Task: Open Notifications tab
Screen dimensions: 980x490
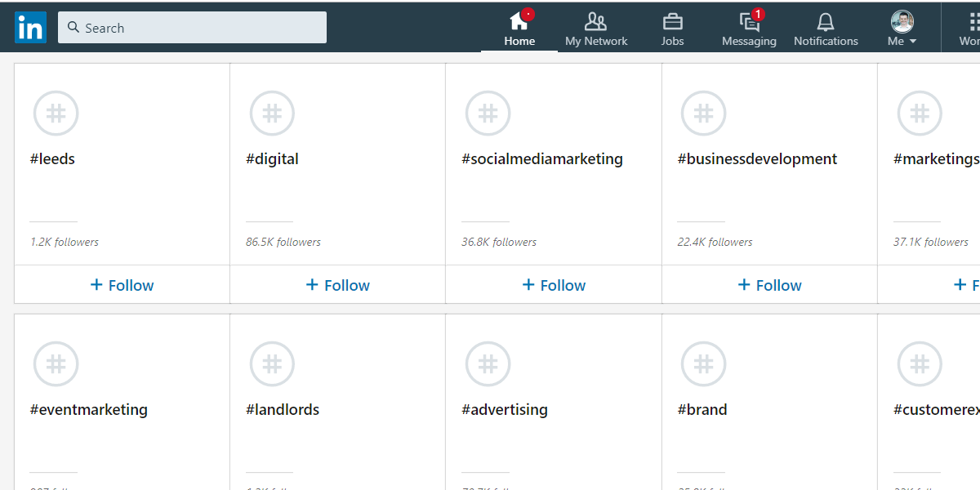Action: 826,28
